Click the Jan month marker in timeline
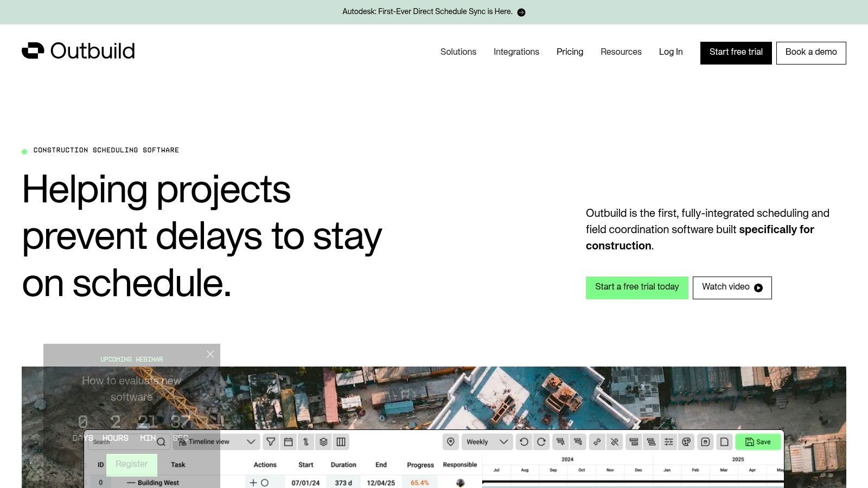Image resolution: width=868 pixels, height=488 pixels. tap(667, 470)
